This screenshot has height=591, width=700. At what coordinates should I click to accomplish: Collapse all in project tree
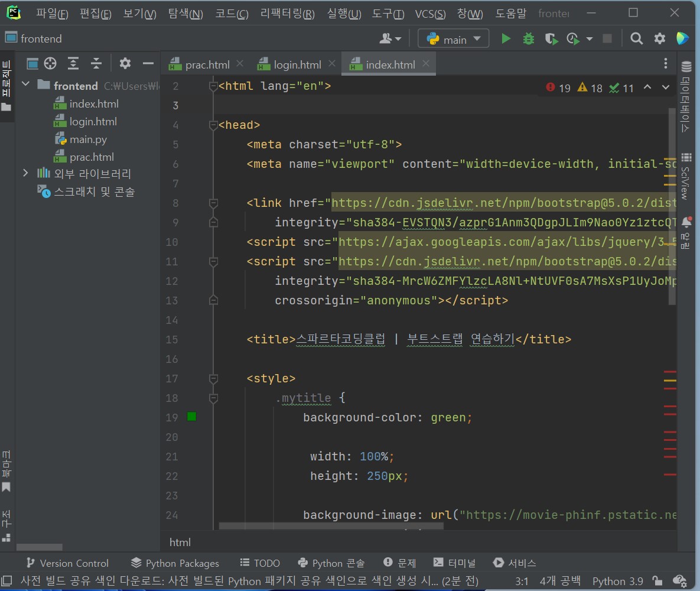coord(96,63)
